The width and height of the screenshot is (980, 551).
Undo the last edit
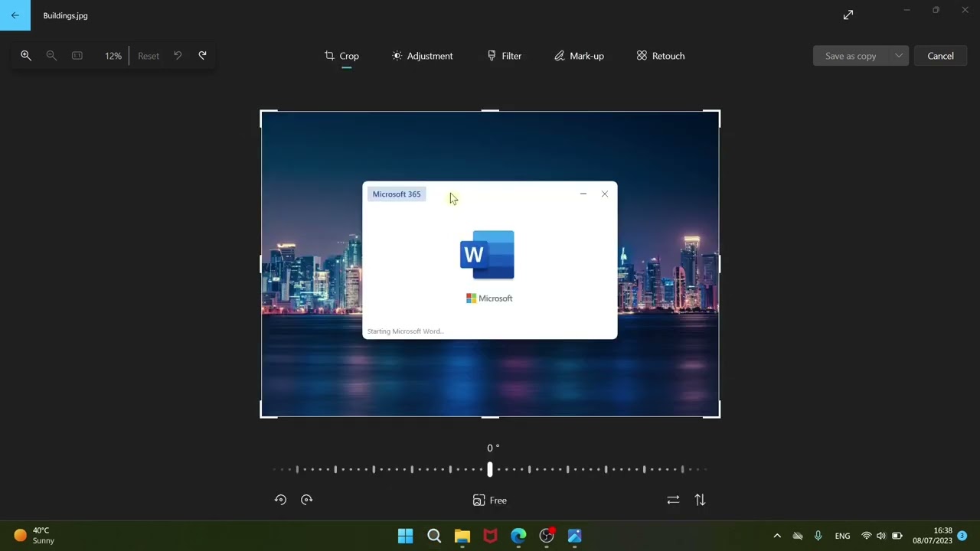pyautogui.click(x=178, y=55)
